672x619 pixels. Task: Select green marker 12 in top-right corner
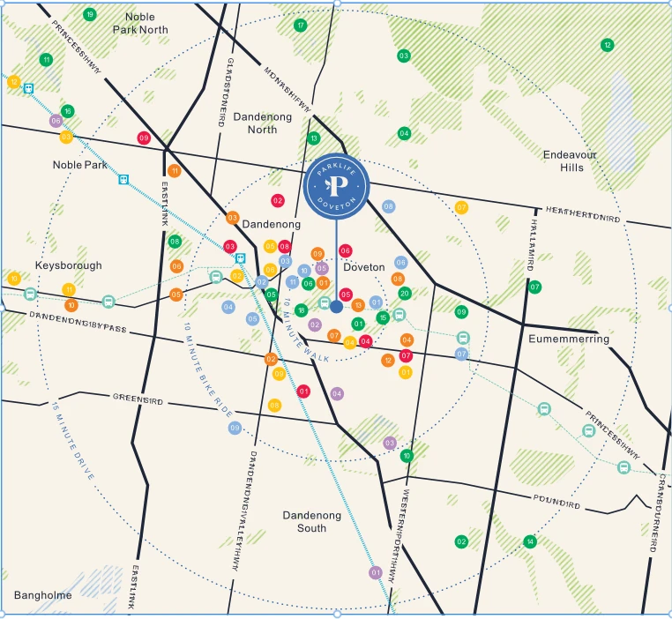point(607,45)
